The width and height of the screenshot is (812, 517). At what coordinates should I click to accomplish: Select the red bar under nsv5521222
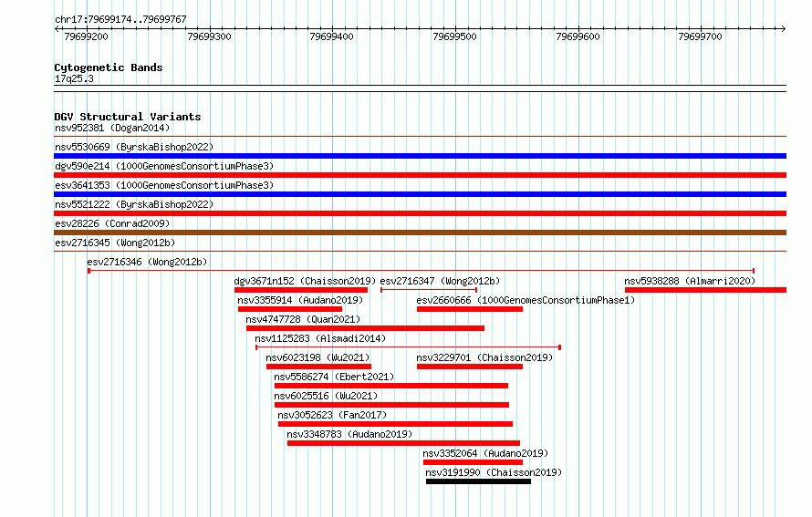tap(420, 213)
